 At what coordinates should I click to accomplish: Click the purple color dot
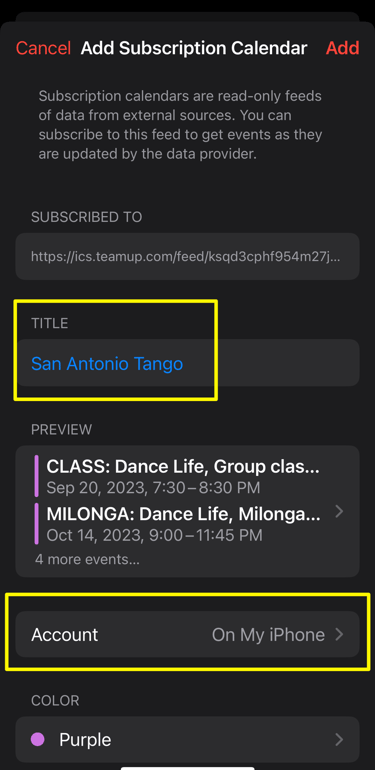pos(38,739)
